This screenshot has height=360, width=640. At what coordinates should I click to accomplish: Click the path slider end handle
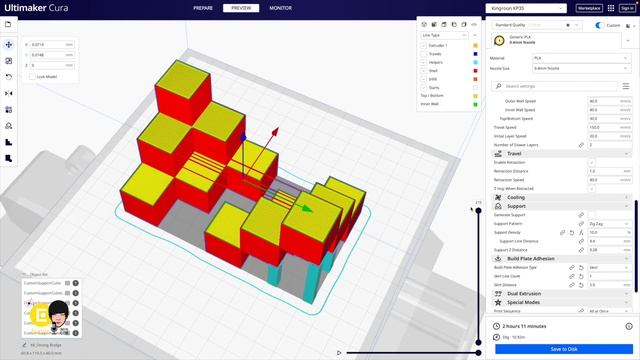tap(478, 353)
